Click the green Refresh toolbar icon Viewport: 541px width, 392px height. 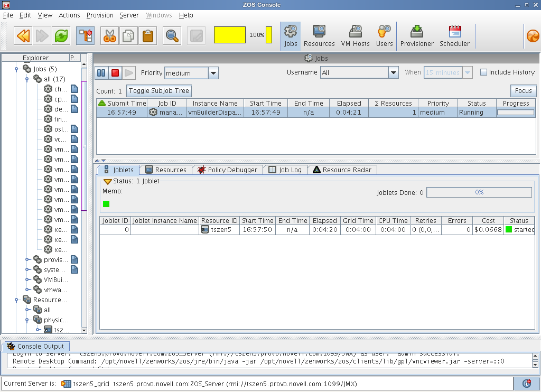[x=61, y=35]
